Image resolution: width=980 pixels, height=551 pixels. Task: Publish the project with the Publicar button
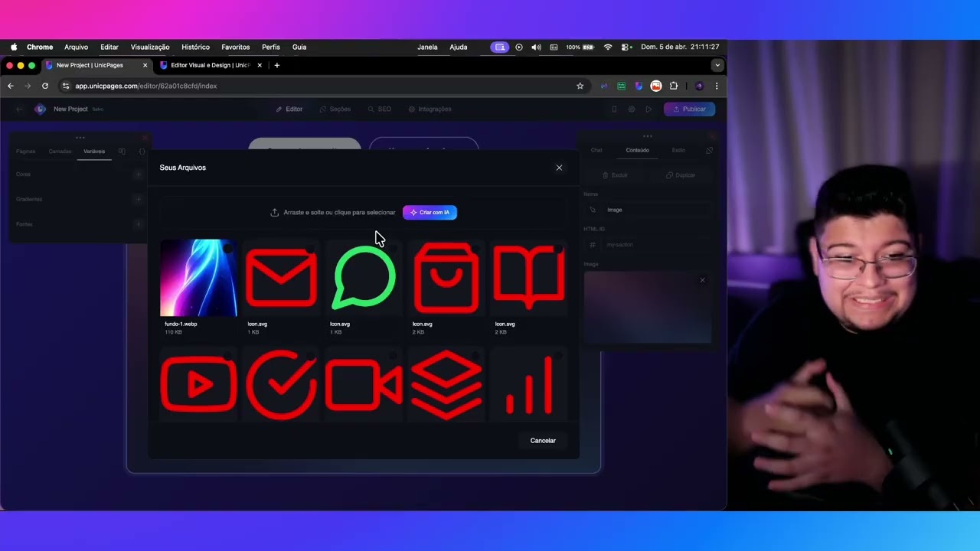pyautogui.click(x=690, y=109)
